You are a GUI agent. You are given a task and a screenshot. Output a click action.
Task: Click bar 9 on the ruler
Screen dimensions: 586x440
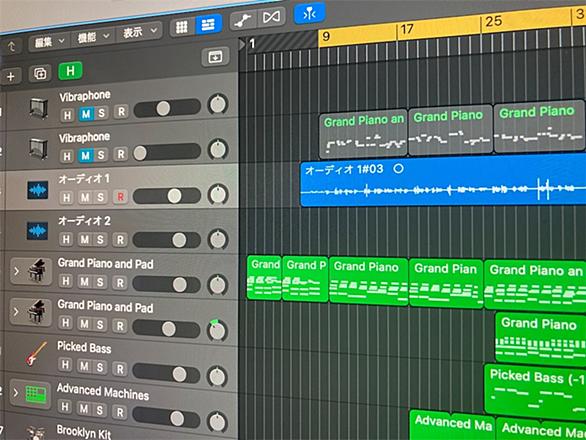(x=326, y=37)
